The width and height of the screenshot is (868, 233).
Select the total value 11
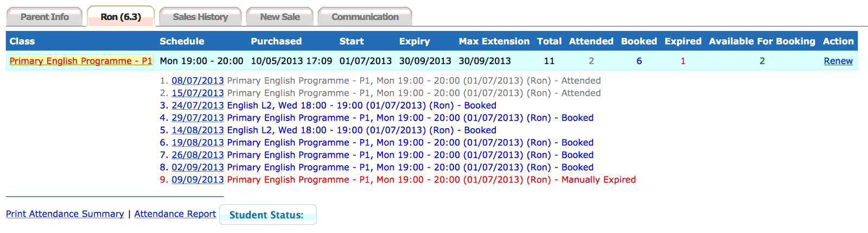[x=550, y=61]
